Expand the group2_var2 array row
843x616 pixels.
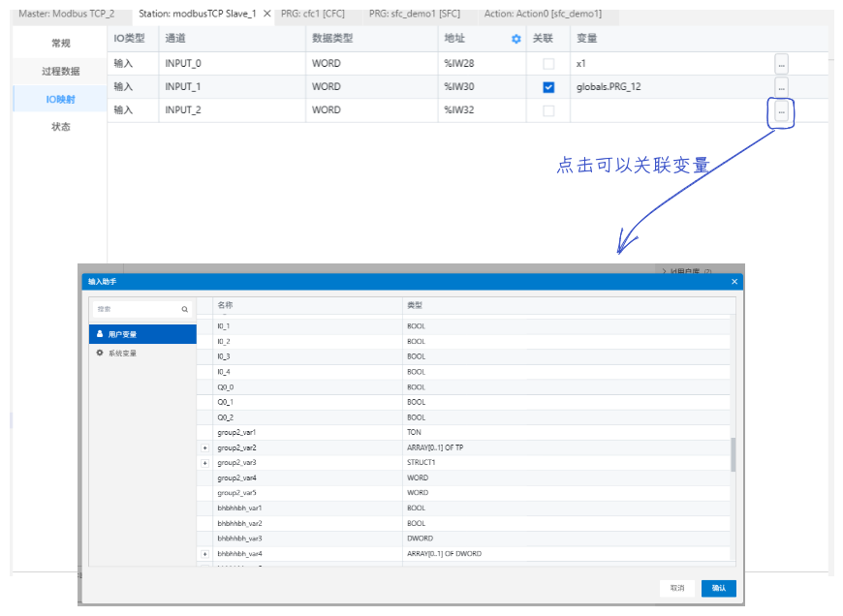coord(204,447)
